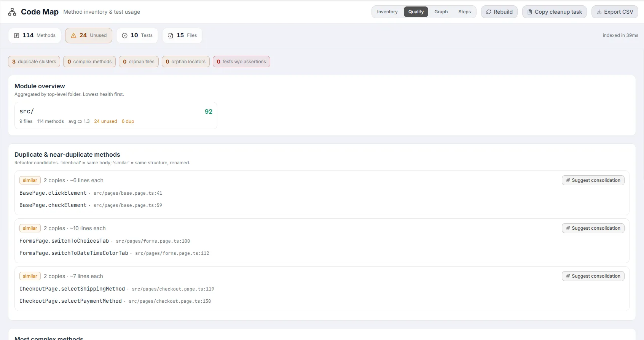644x340 pixels.
Task: Click sparkle icon in switchToChoicesTab cluster's Suggest consolidation
Action: point(568,228)
